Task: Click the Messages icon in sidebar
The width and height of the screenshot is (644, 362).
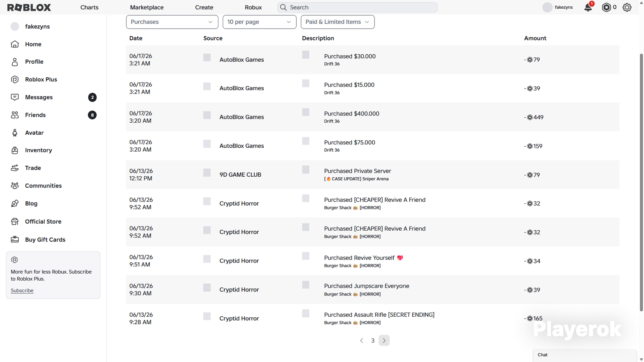Action: (15, 97)
